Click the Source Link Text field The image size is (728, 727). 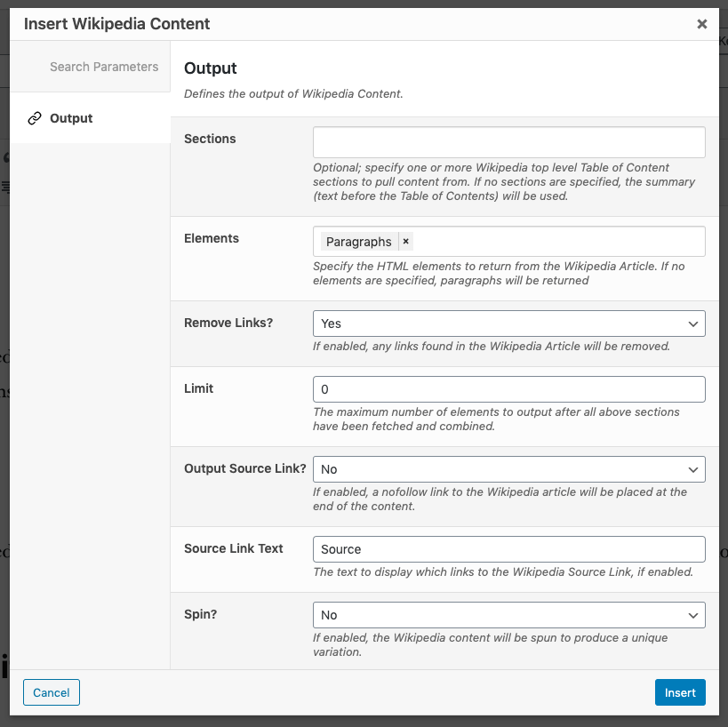[508, 549]
